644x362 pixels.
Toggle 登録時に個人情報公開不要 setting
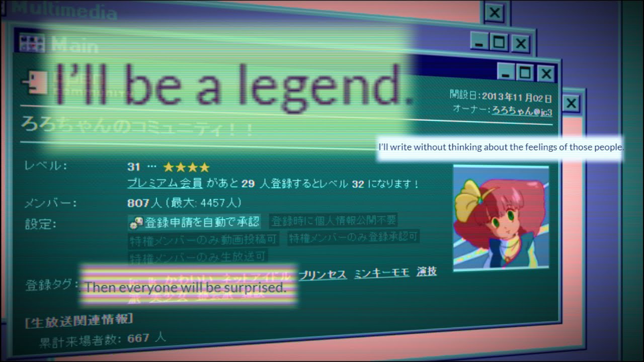[333, 220]
